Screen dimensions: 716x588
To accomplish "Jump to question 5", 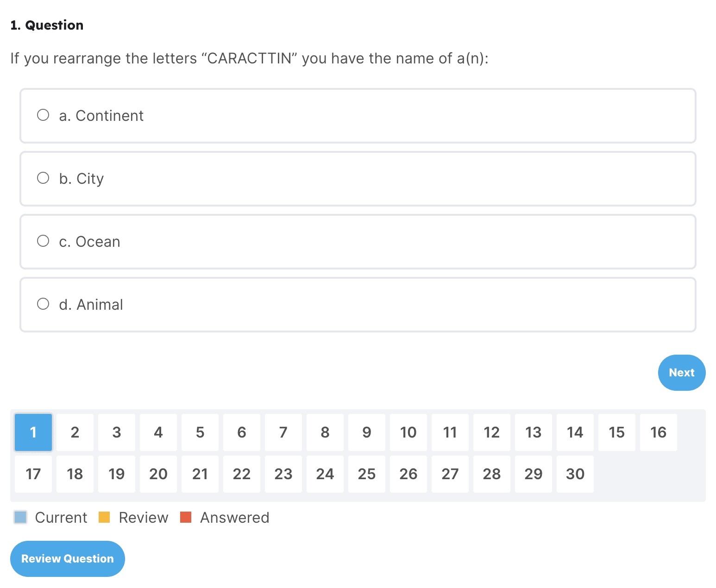I will pyautogui.click(x=200, y=432).
